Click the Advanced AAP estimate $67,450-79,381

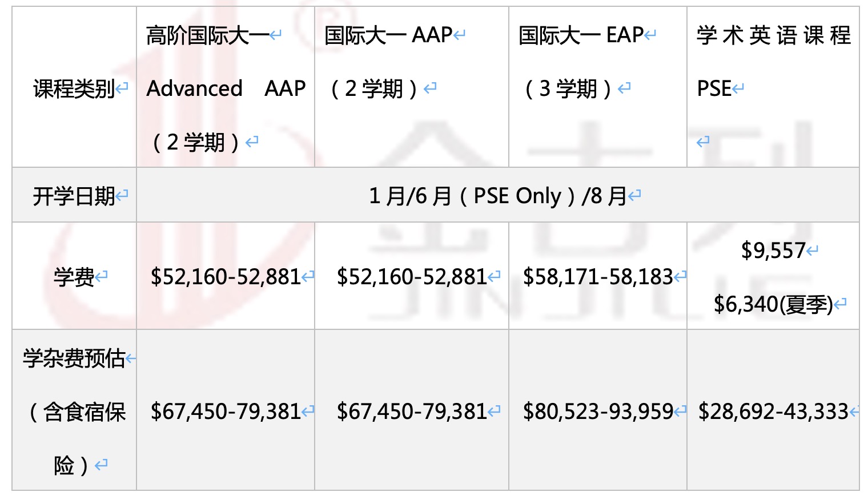(226, 411)
